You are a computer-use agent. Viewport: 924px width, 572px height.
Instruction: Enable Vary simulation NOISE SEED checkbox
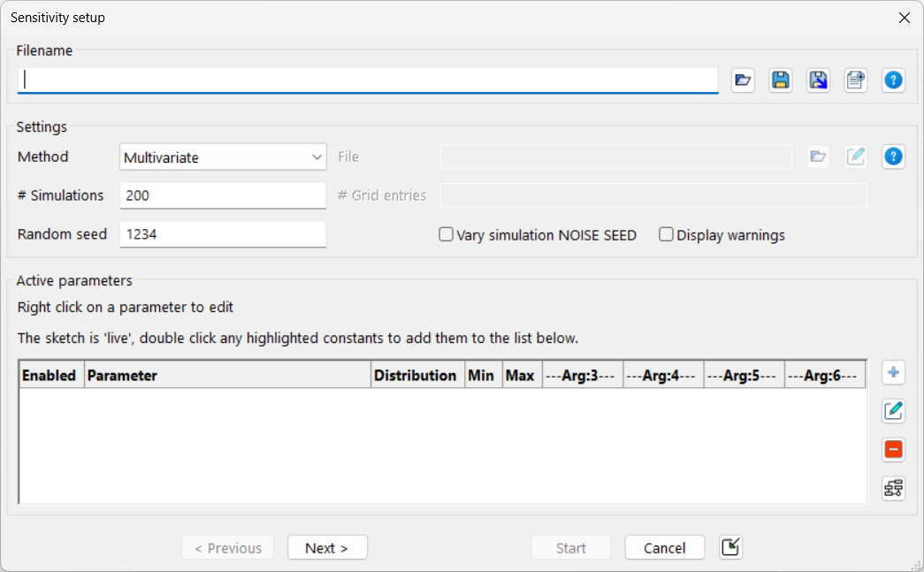447,235
